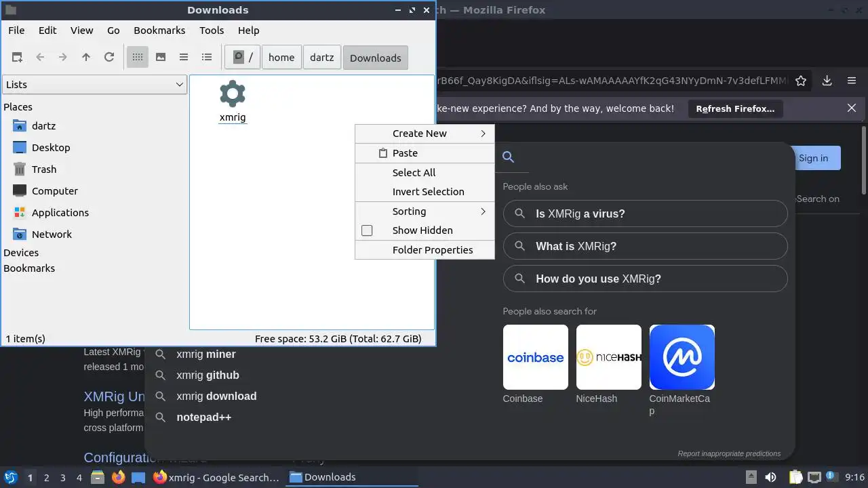Open the View menu
Image resolution: width=868 pixels, height=488 pixels.
81,30
